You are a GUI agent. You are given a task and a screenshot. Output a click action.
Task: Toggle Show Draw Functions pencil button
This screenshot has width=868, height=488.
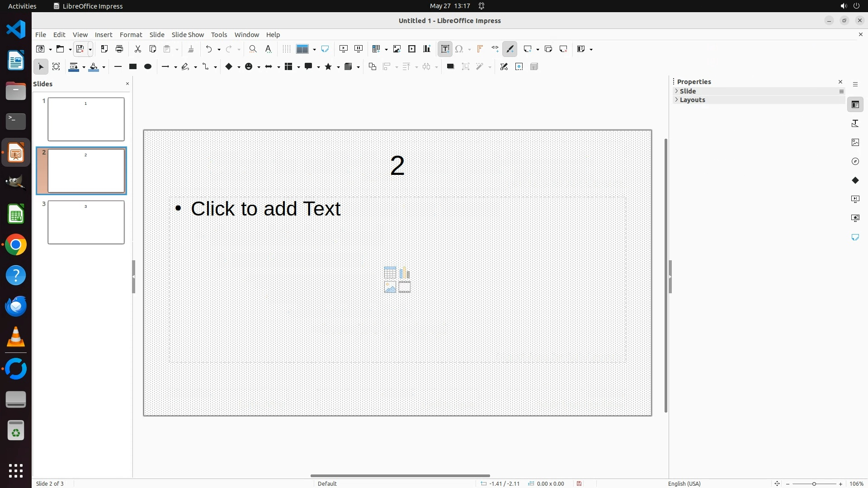click(x=510, y=49)
